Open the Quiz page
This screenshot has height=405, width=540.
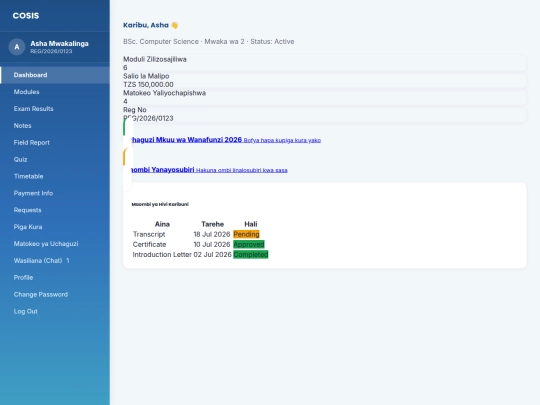pyautogui.click(x=55, y=159)
